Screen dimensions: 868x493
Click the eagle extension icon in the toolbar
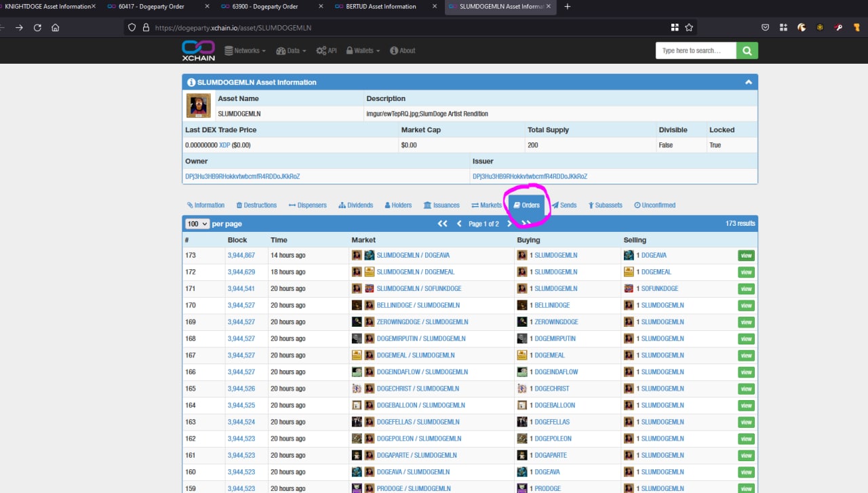click(802, 28)
